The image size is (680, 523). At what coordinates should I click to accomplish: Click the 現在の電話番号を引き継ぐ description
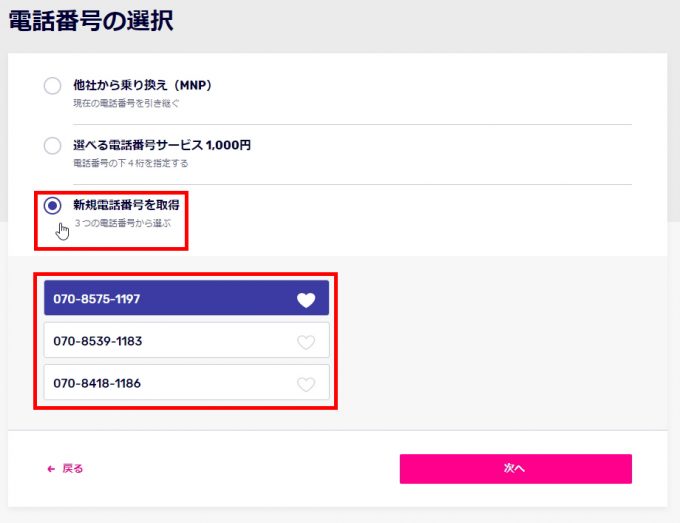coord(126,103)
